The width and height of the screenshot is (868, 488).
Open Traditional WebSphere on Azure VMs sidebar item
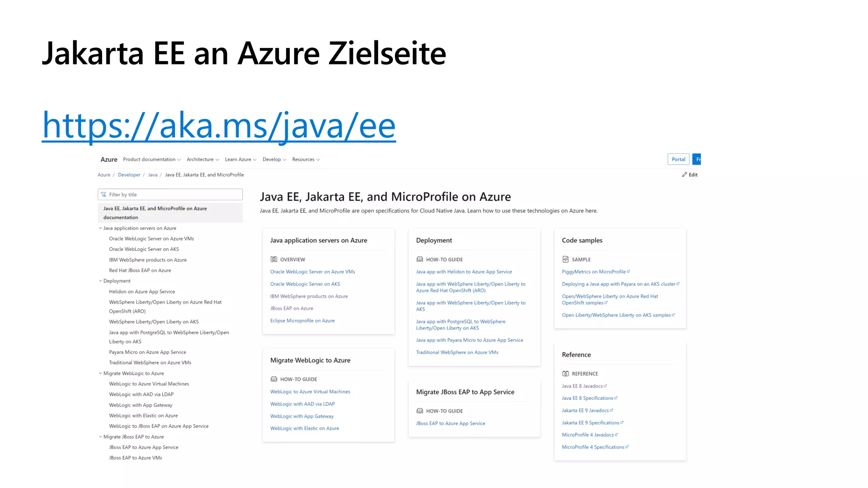click(x=150, y=363)
